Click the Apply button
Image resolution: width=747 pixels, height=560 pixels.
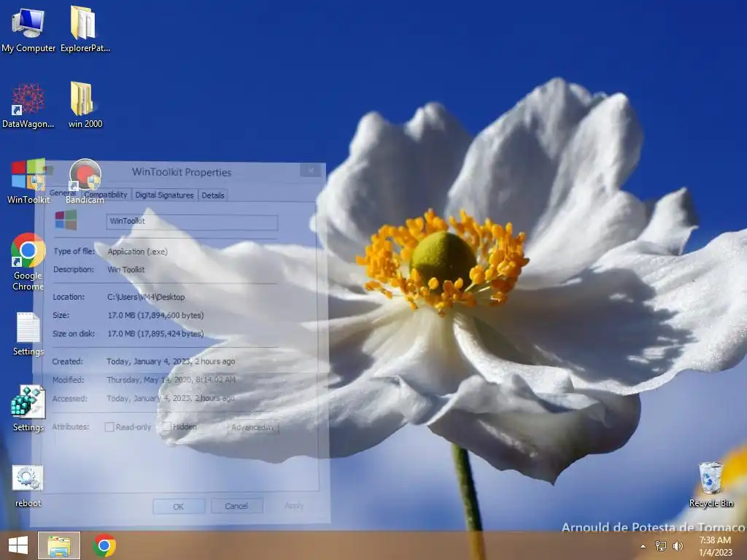click(x=294, y=506)
